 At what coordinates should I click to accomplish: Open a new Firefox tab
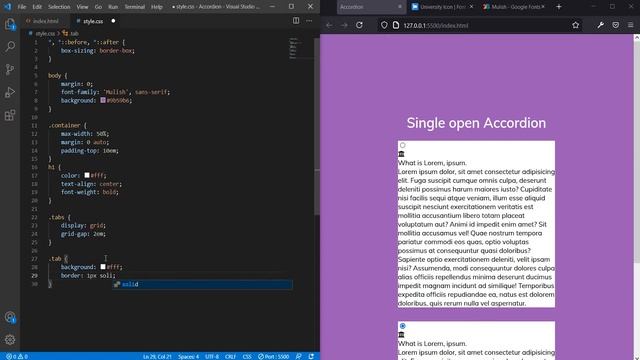coord(559,7)
